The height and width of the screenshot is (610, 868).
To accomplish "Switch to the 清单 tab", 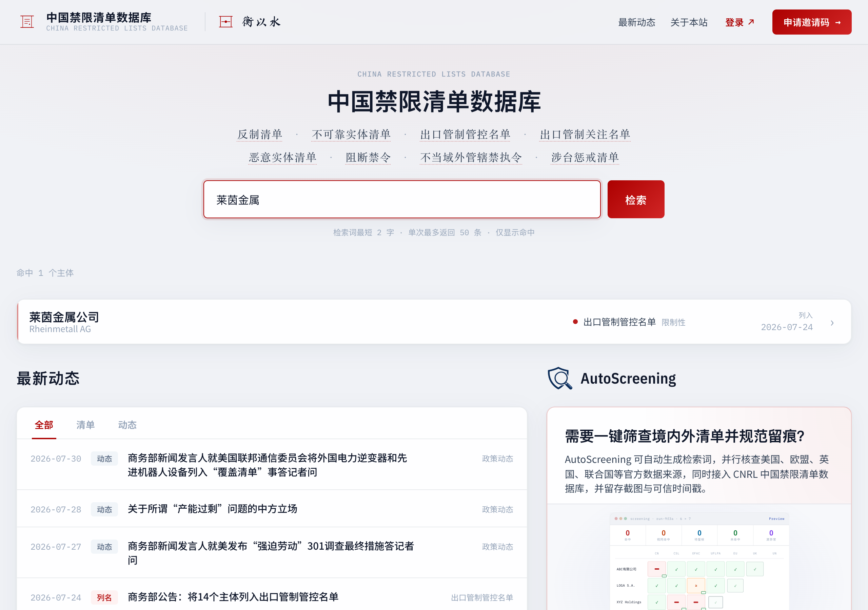I will tap(85, 425).
